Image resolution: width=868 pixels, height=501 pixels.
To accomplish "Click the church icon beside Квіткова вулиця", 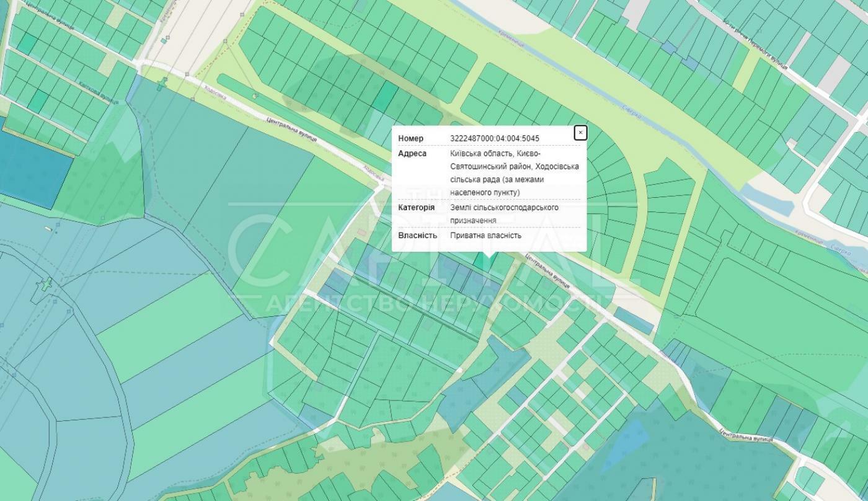I will [161, 85].
